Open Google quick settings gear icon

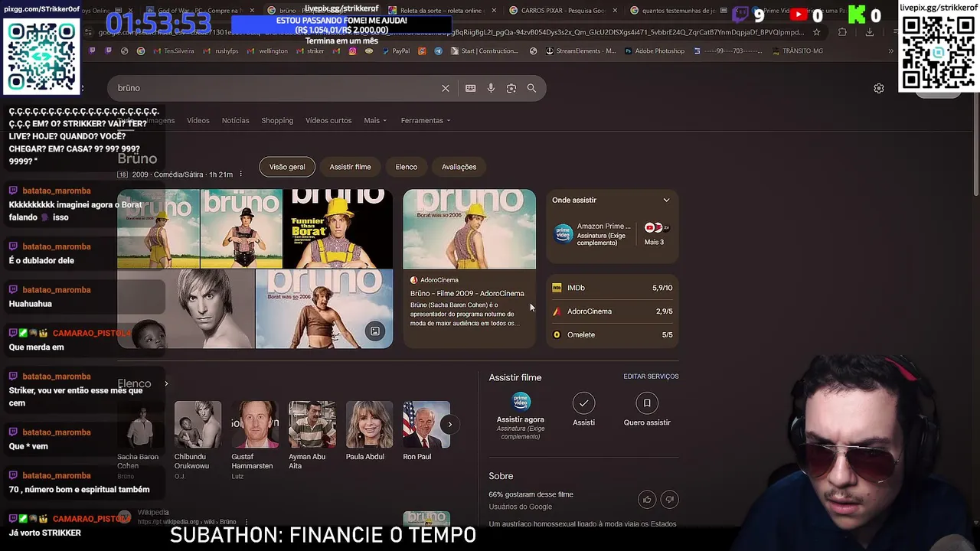click(879, 88)
